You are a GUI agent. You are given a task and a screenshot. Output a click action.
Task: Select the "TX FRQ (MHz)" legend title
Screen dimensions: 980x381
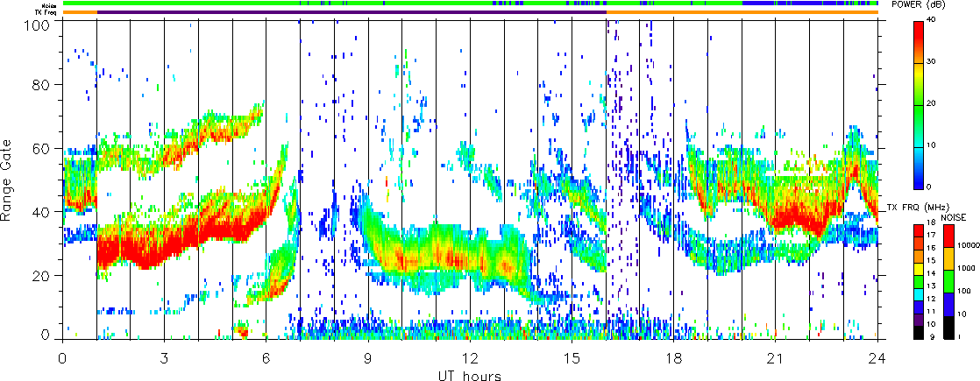tap(918, 207)
